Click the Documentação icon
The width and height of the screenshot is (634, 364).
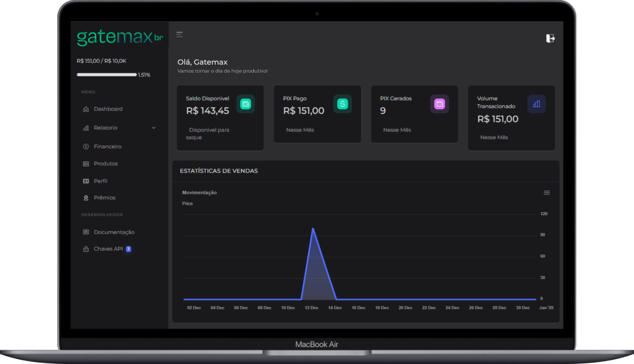click(86, 232)
